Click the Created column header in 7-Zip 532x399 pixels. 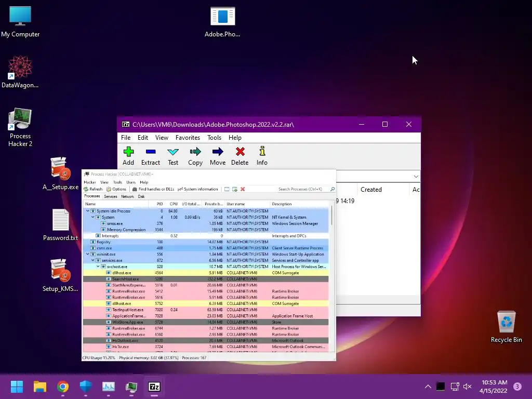[x=383, y=190]
